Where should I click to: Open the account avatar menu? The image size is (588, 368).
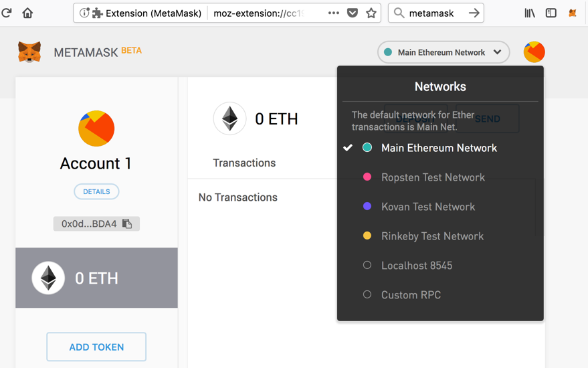tap(534, 52)
